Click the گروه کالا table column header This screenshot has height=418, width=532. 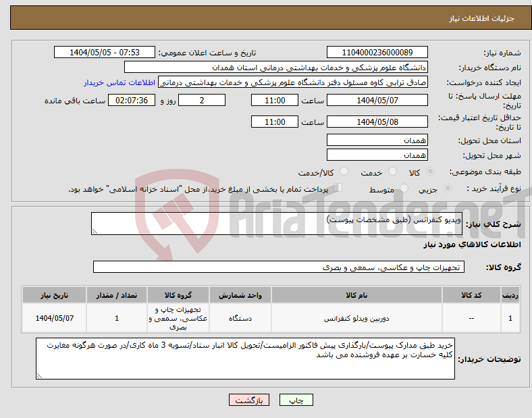coord(178,295)
